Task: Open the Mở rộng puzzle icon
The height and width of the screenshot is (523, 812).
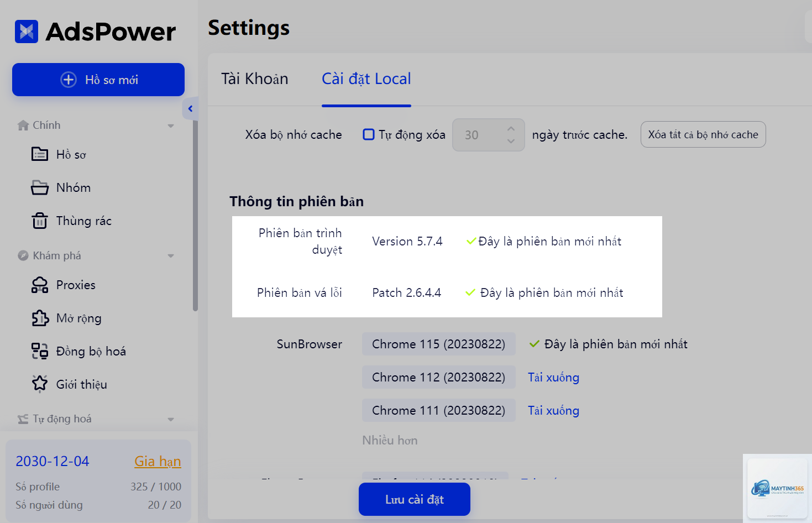Action: point(40,318)
